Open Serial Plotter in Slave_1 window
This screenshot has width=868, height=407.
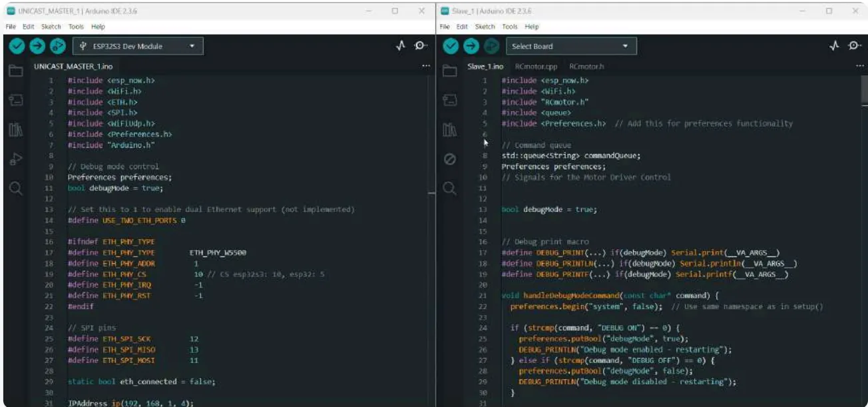pos(835,46)
